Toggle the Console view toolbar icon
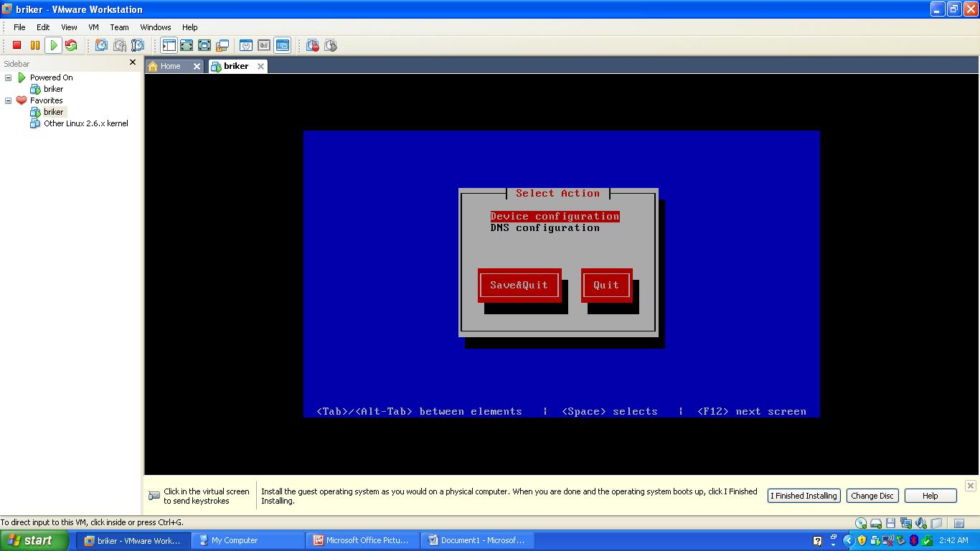This screenshot has height=551, width=980. [x=282, y=45]
